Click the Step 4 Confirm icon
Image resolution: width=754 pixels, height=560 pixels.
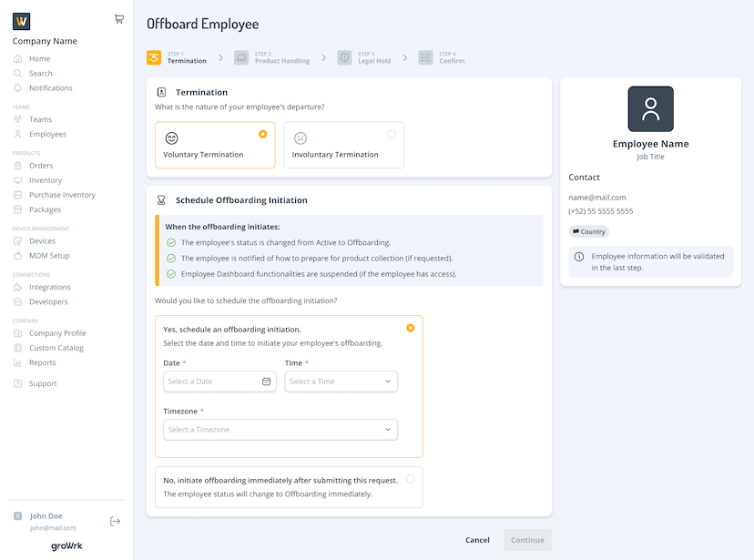(x=425, y=57)
